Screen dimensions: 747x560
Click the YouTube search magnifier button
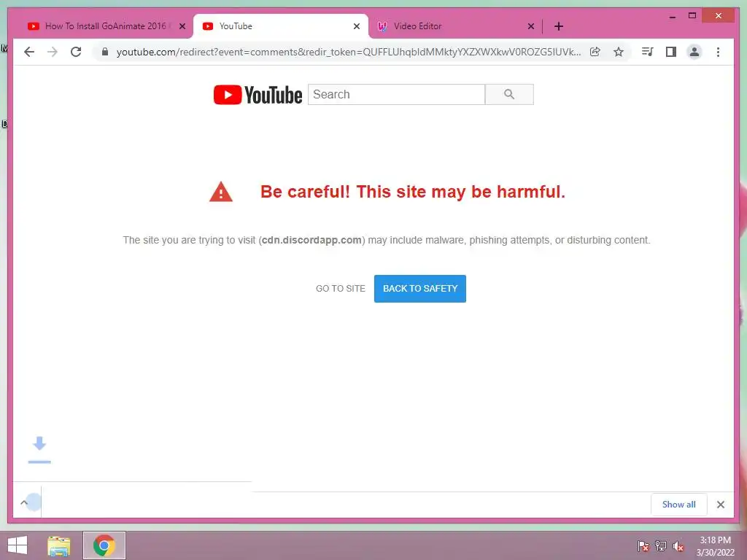[509, 94]
